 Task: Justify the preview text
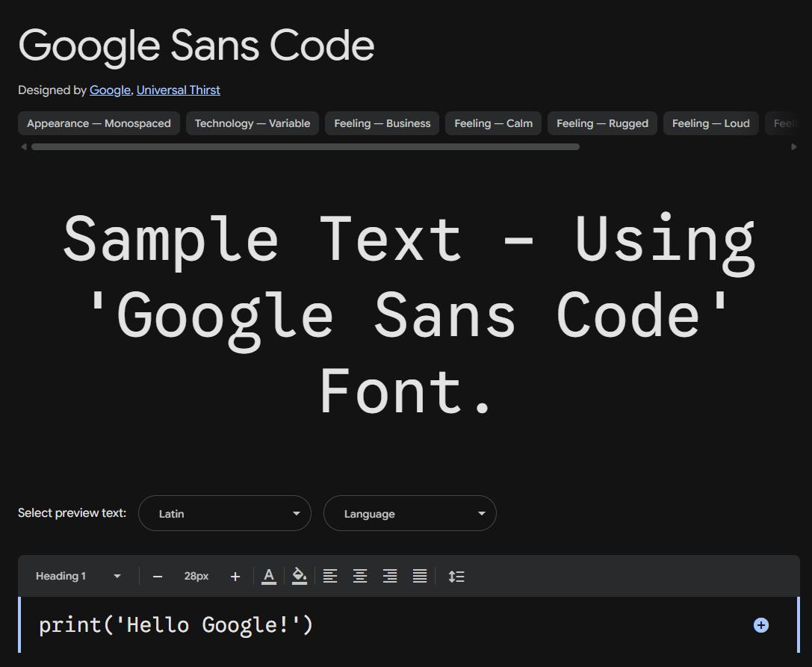click(420, 577)
